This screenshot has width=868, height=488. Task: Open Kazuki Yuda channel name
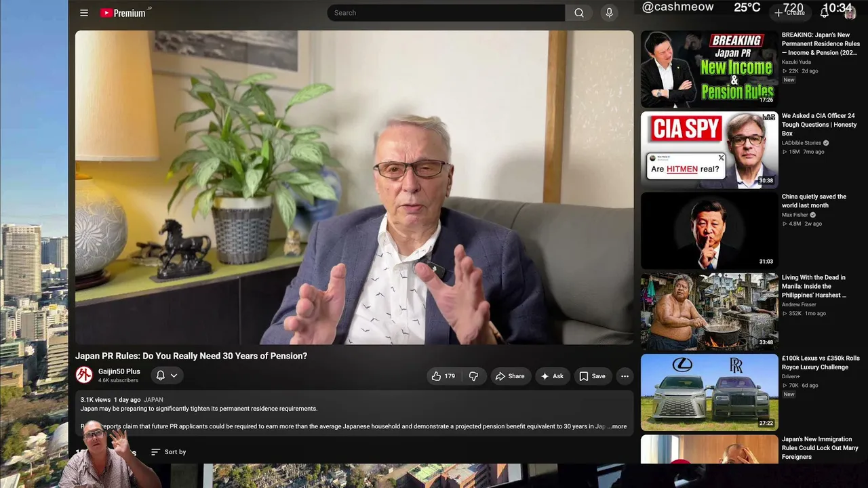[x=796, y=62]
